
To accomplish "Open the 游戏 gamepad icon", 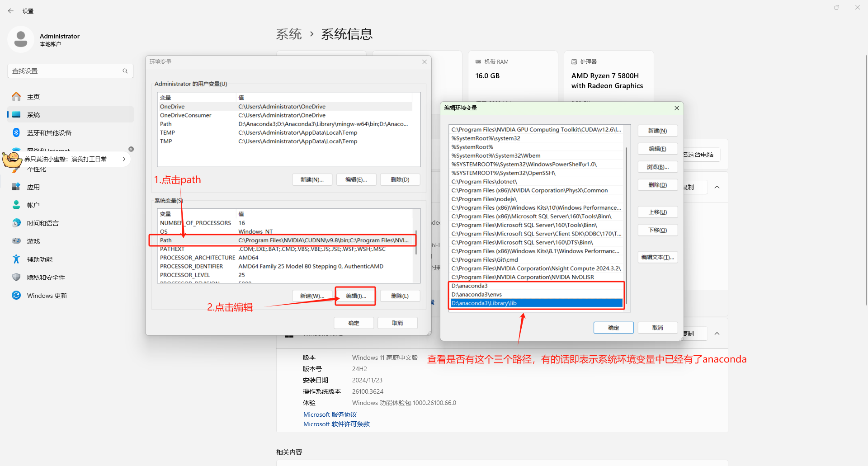I will (16, 241).
